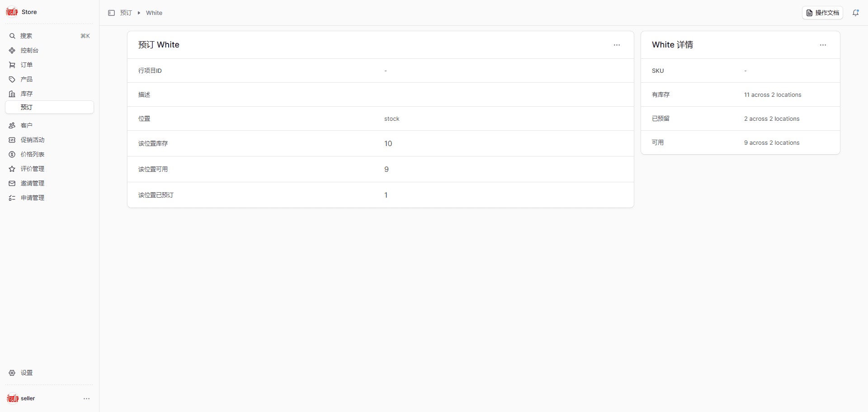The image size is (868, 412).
Task: Open 产品 tag icon in sidebar
Action: coord(12,80)
